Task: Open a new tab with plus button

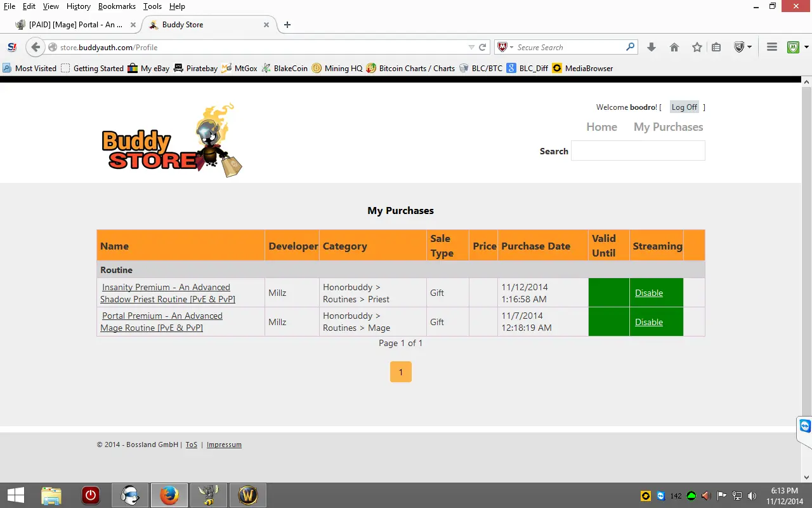Action: (287, 25)
